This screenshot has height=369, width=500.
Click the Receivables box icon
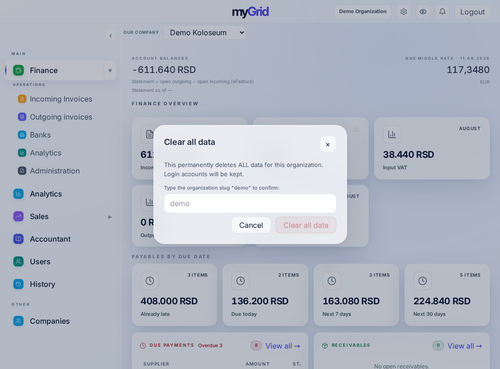point(325,346)
